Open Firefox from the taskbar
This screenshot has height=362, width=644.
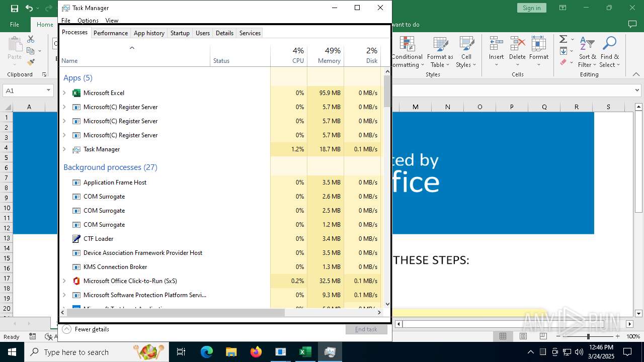click(x=256, y=352)
